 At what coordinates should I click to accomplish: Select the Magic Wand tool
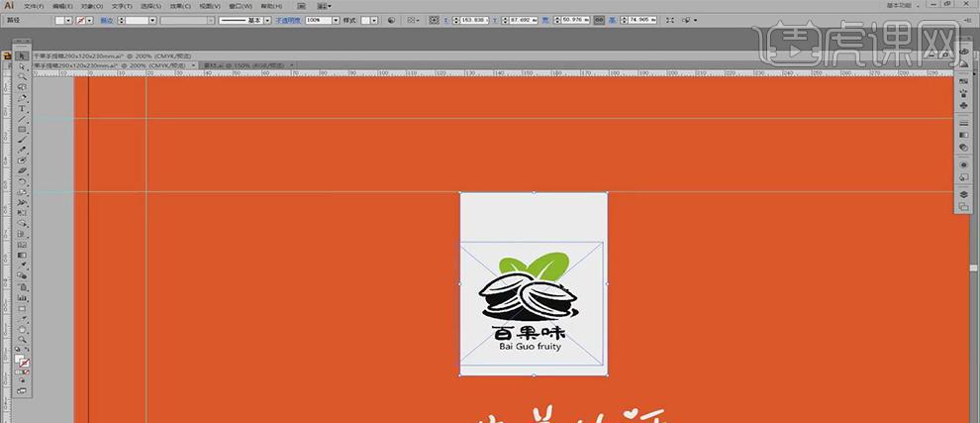point(22,77)
